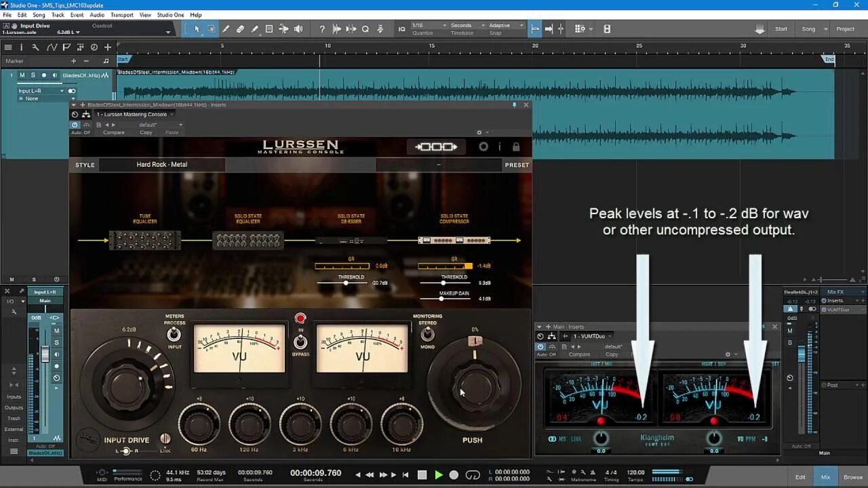
Task: Click the IQ input quantize button
Action: [402, 29]
